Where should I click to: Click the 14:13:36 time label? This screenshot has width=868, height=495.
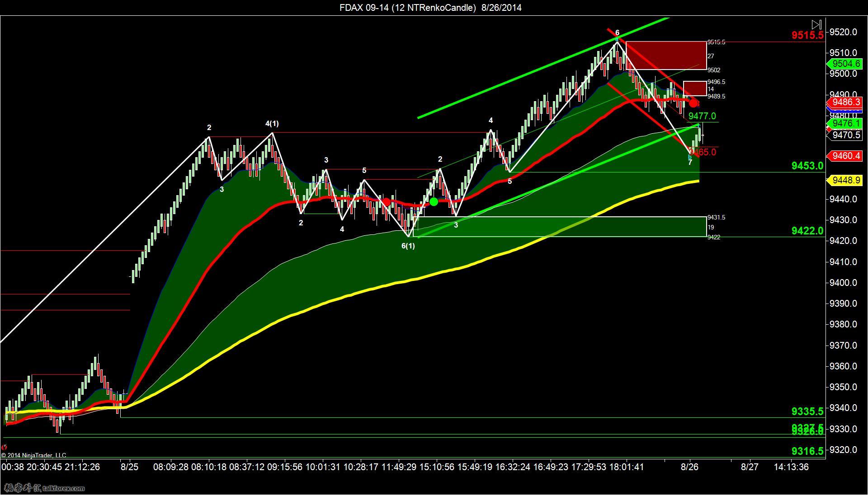pyautogui.click(x=791, y=467)
